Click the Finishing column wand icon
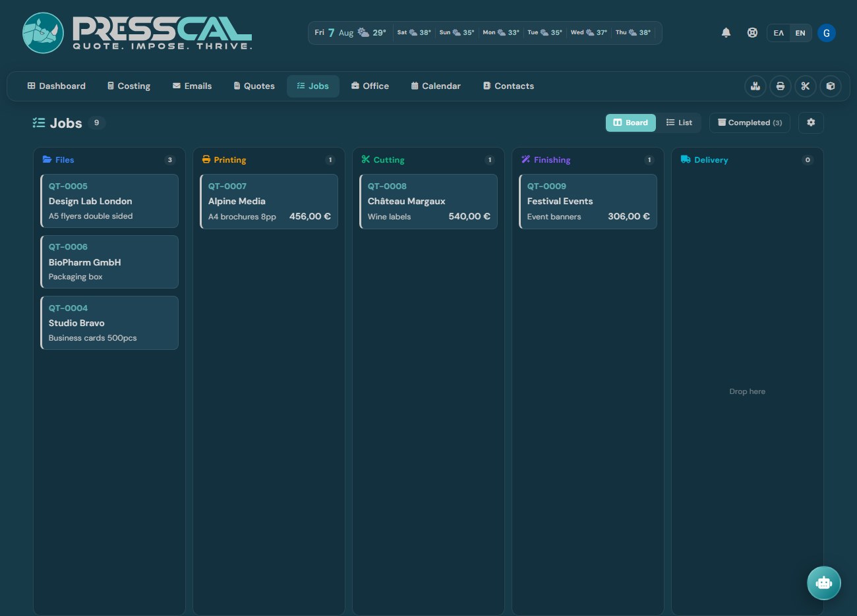This screenshot has width=857, height=616. click(x=525, y=159)
